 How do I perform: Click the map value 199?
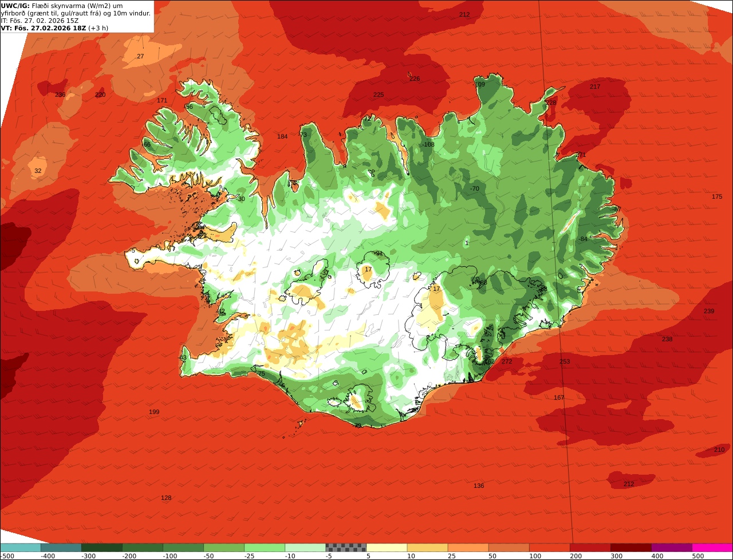point(154,412)
